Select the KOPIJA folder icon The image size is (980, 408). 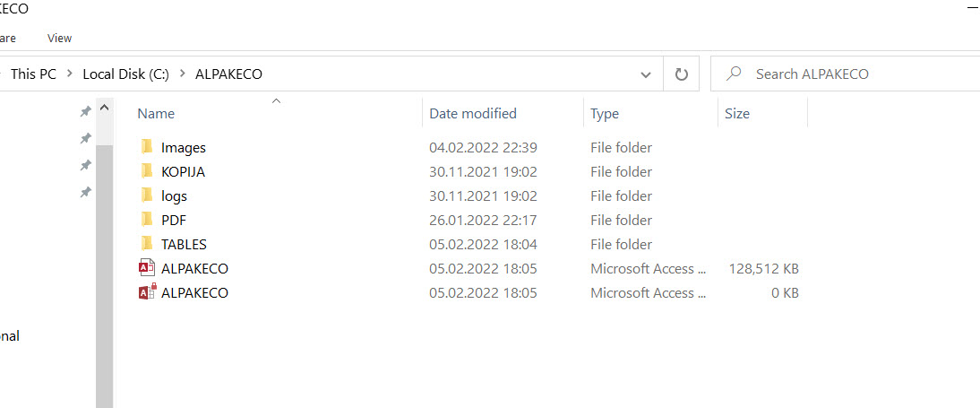click(x=147, y=171)
